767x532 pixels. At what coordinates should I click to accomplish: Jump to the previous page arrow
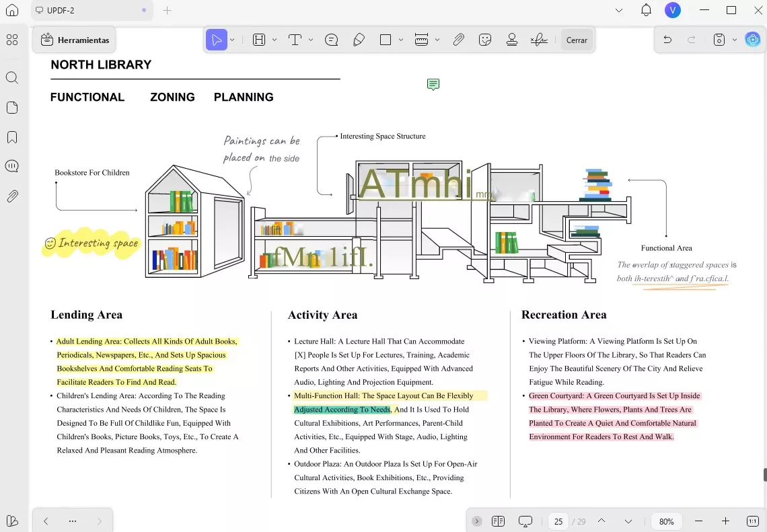pos(601,521)
